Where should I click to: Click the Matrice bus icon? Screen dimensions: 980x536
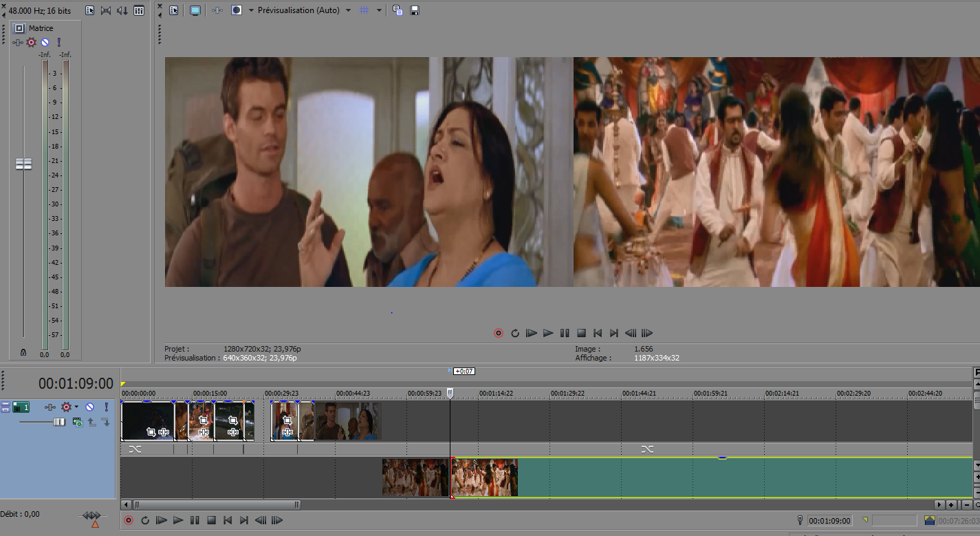coord(19,28)
